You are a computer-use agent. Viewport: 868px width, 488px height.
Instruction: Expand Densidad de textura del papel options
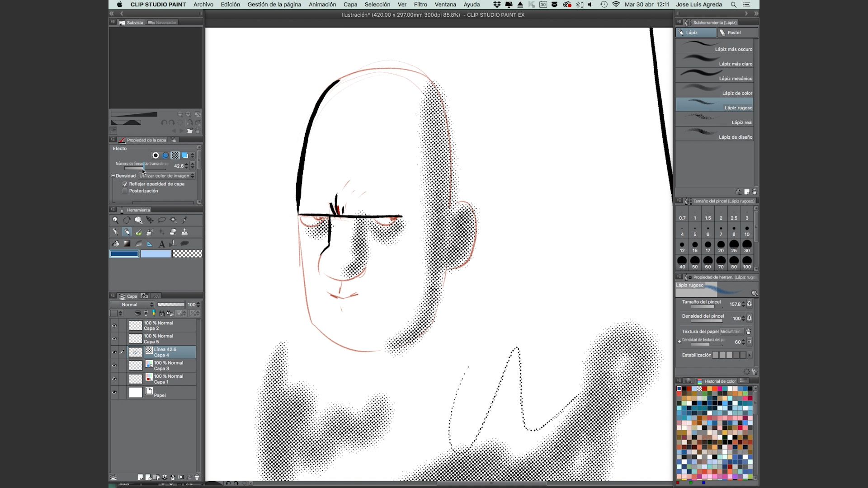click(x=679, y=342)
